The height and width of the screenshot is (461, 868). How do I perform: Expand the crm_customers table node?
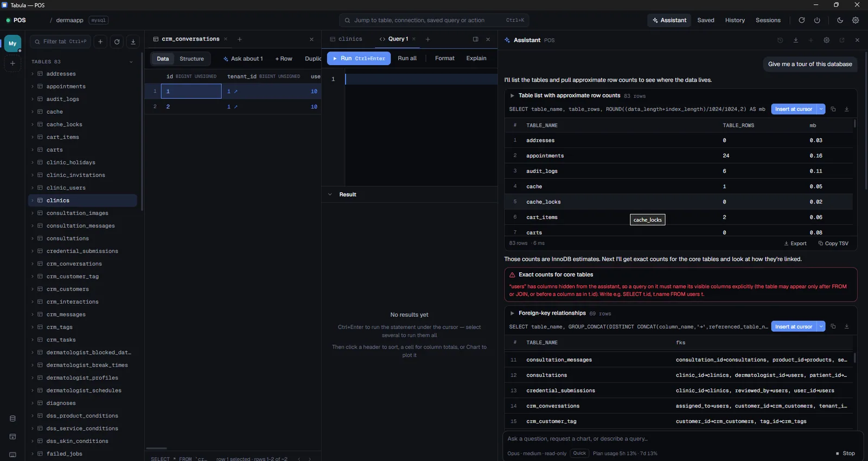(x=33, y=290)
